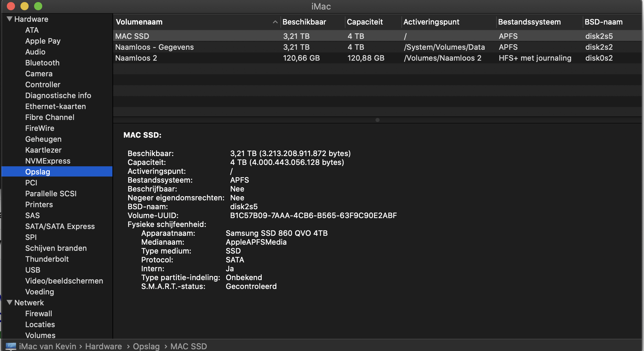Open Bluetooth hardware info
The image size is (644, 351).
(x=42, y=63)
